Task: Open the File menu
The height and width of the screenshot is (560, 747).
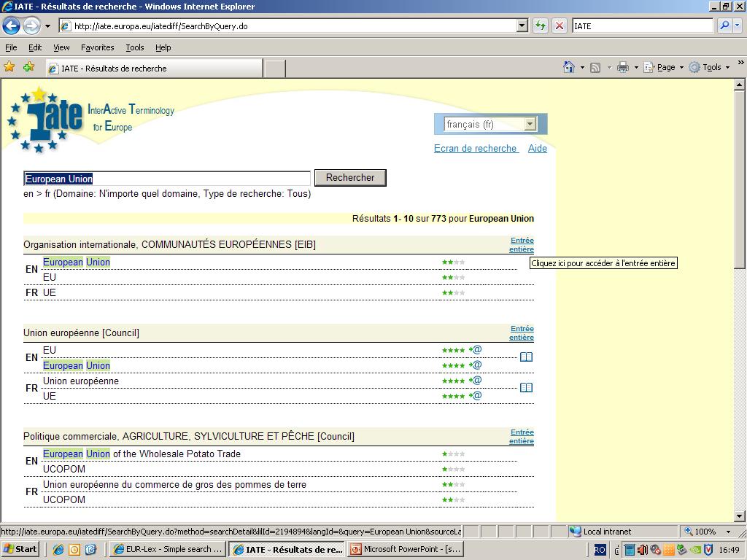Action: [11, 47]
